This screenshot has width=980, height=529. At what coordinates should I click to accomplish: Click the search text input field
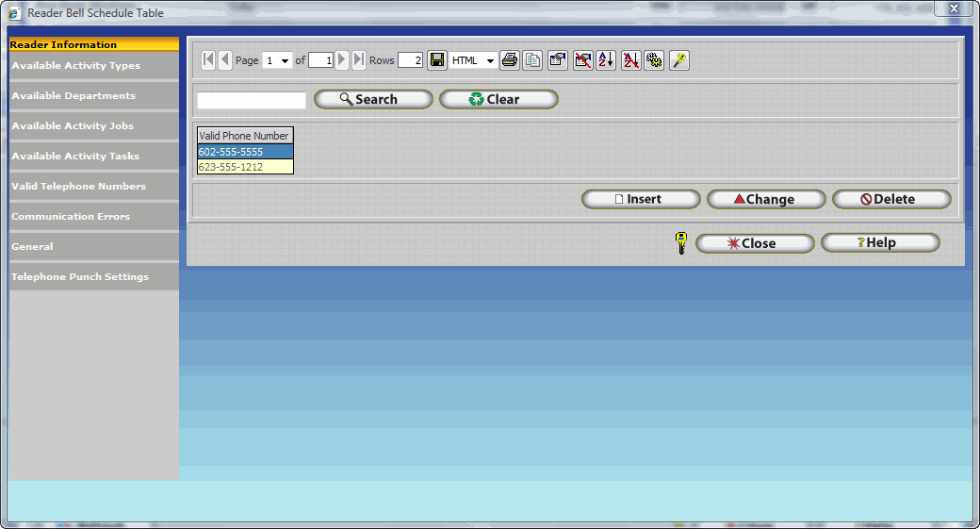click(x=252, y=100)
